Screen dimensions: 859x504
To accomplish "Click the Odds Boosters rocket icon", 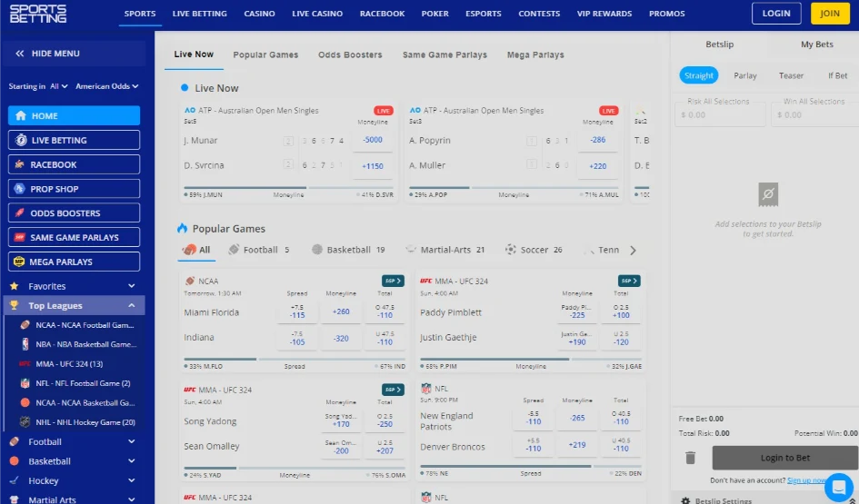I will 20,212.
